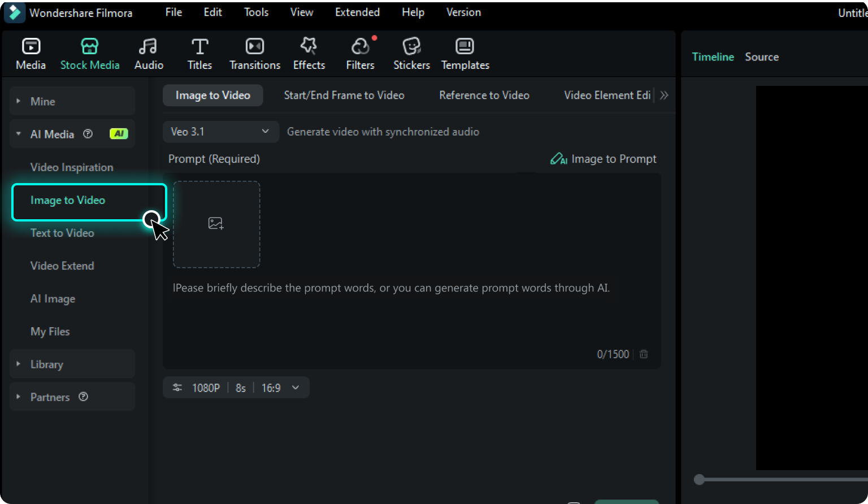
Task: Select the Timeline preview tab
Action: coord(713,57)
